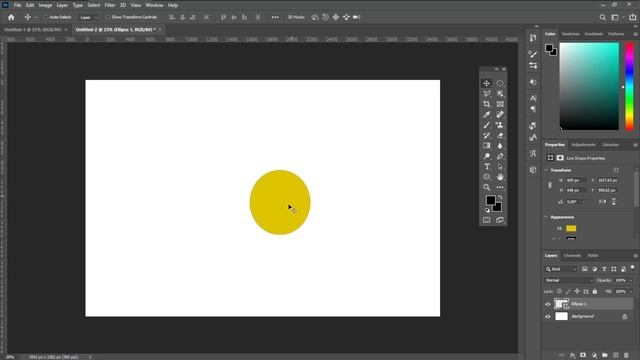Select the Zoom tool in toolbox
640x360 pixels.
pos(487,187)
